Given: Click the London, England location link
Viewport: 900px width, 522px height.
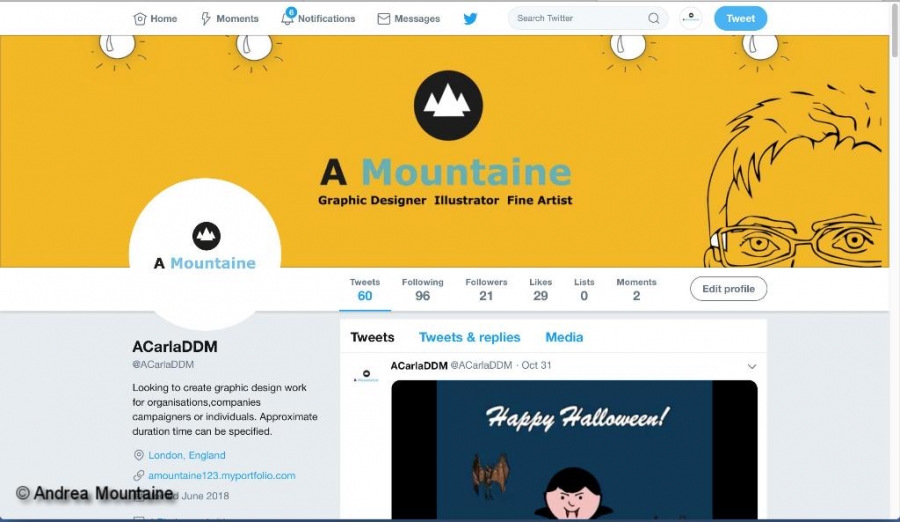Looking at the screenshot, I should [187, 455].
